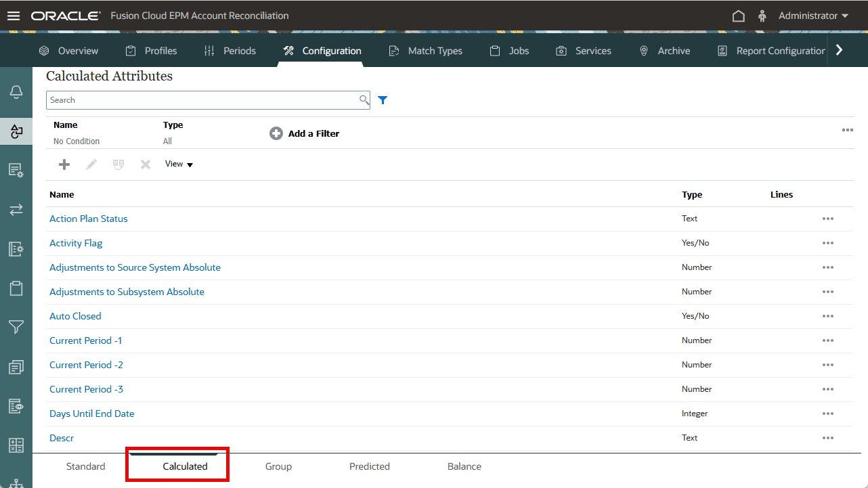Screen dimensions: 868x488
Task: Select the attributes sidebar icon
Action: pyautogui.click(x=16, y=131)
